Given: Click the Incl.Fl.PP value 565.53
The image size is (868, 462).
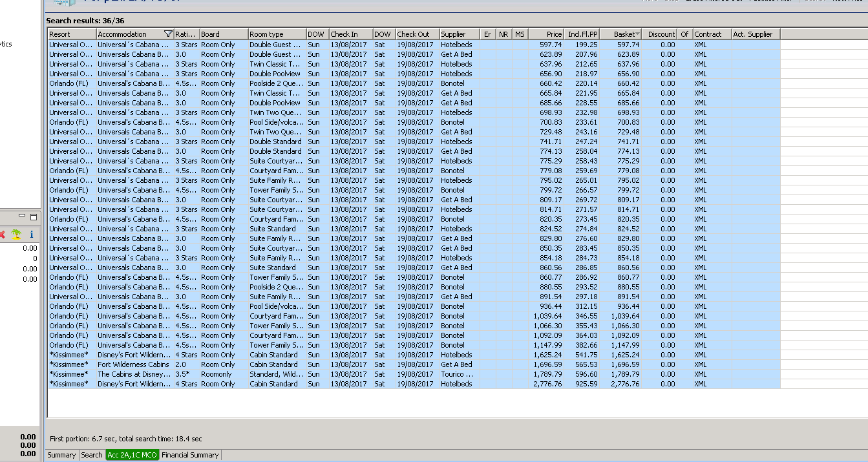Looking at the screenshot, I should pos(582,364).
